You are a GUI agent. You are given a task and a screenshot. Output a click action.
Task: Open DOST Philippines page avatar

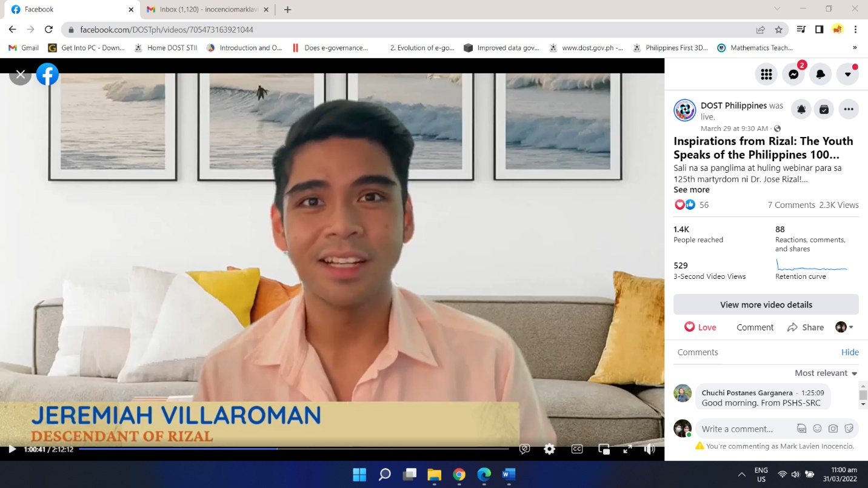(685, 110)
